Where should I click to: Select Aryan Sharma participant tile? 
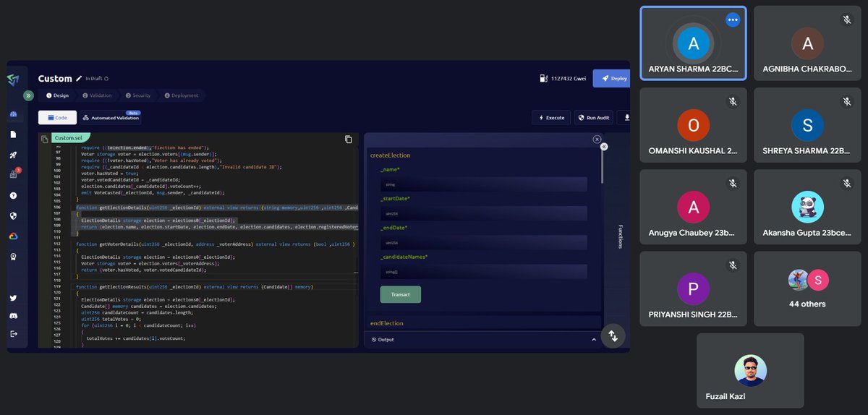click(693, 43)
